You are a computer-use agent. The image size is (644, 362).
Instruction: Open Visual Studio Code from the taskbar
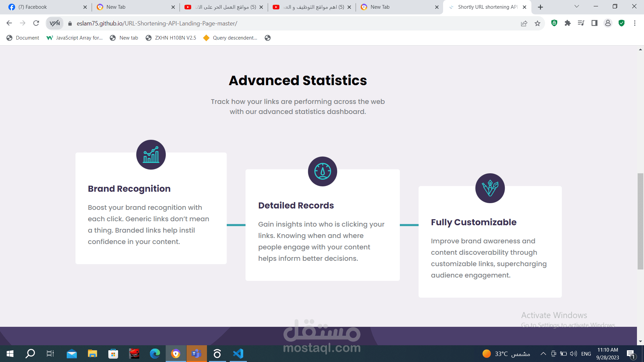coord(238,354)
